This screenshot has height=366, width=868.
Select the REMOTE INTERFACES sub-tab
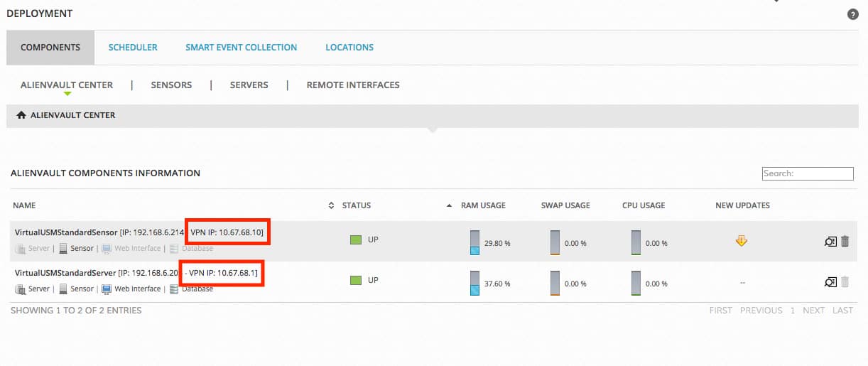(353, 85)
